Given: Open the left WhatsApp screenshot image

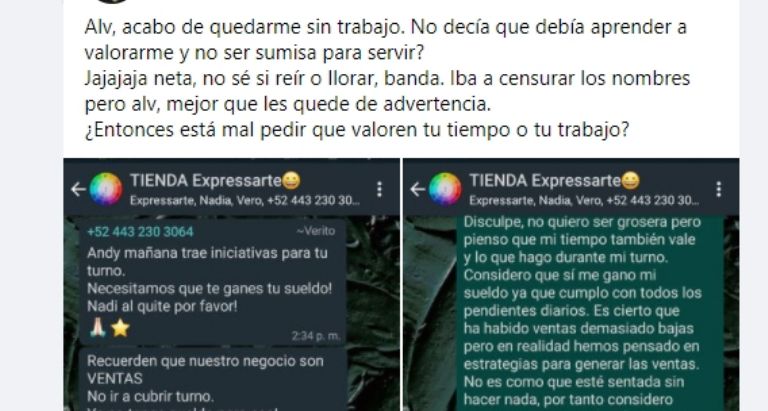Looking at the screenshot, I should coord(232,284).
